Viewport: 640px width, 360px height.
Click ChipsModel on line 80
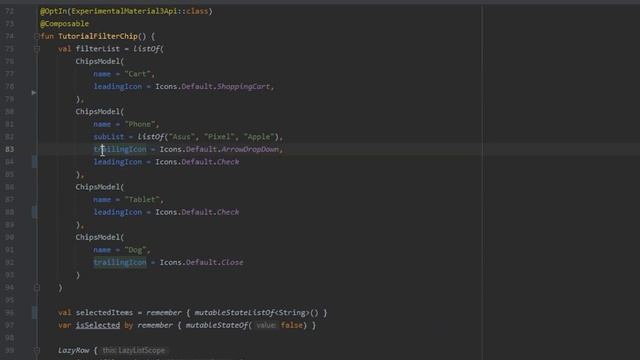tap(98, 112)
